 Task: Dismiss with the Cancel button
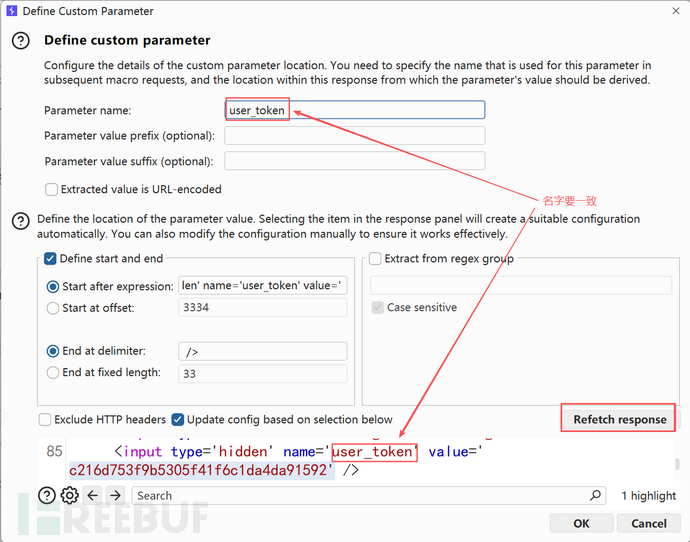[x=649, y=524]
